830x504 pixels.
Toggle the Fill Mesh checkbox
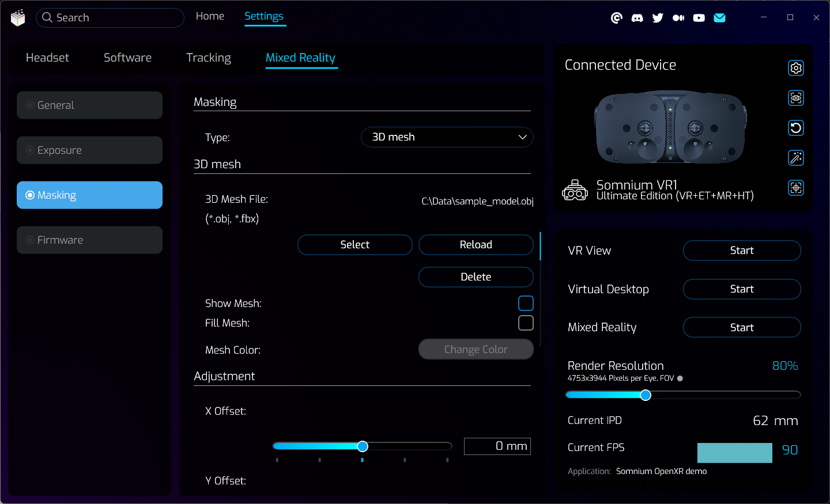click(x=526, y=323)
